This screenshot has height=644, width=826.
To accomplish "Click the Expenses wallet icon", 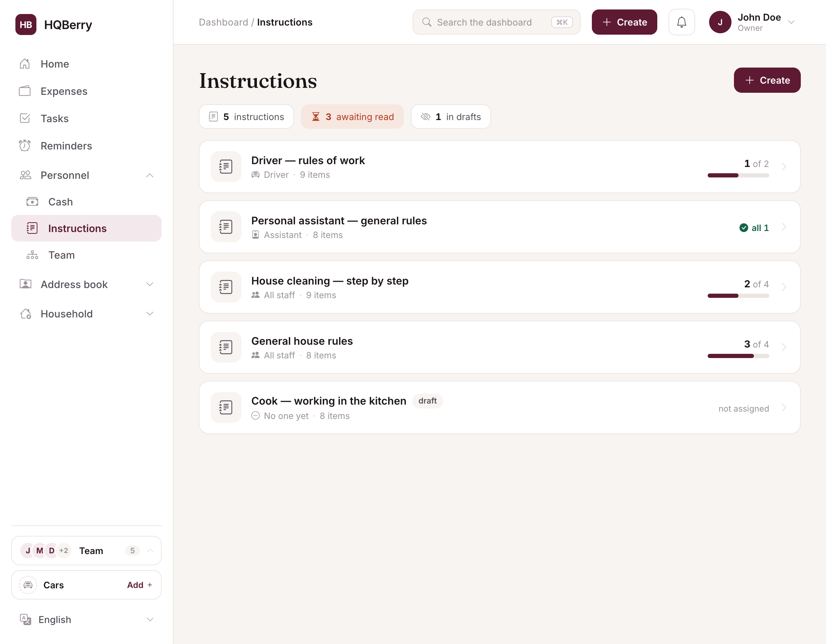I will coord(24,91).
